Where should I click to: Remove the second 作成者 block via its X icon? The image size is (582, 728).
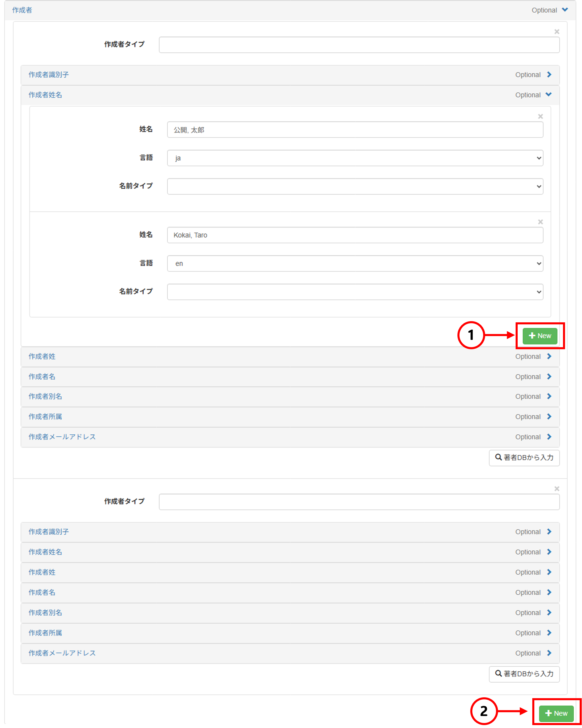(557, 488)
